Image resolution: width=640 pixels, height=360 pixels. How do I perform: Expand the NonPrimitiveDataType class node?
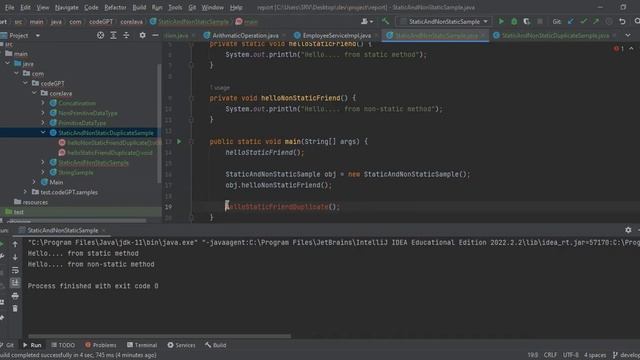pos(43,113)
